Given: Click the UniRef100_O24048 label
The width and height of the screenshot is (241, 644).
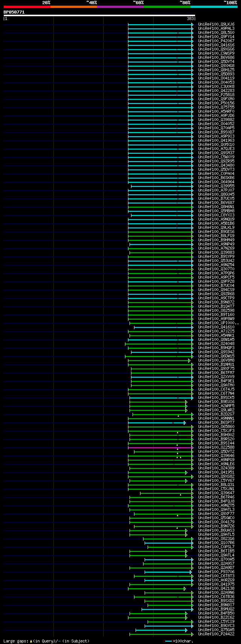Looking at the screenshot, I should click(216, 344).
